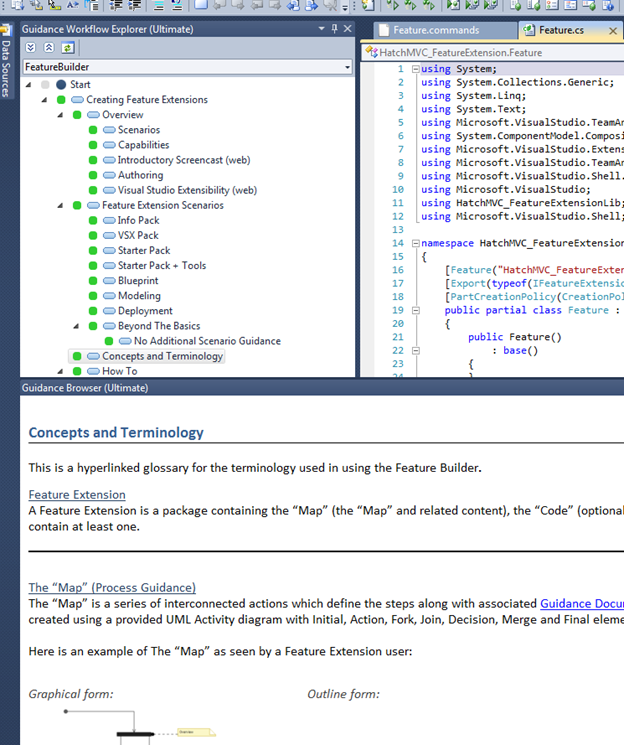The width and height of the screenshot is (624, 745).
Task: Open the Capabilities guidance item
Action: 144,145
